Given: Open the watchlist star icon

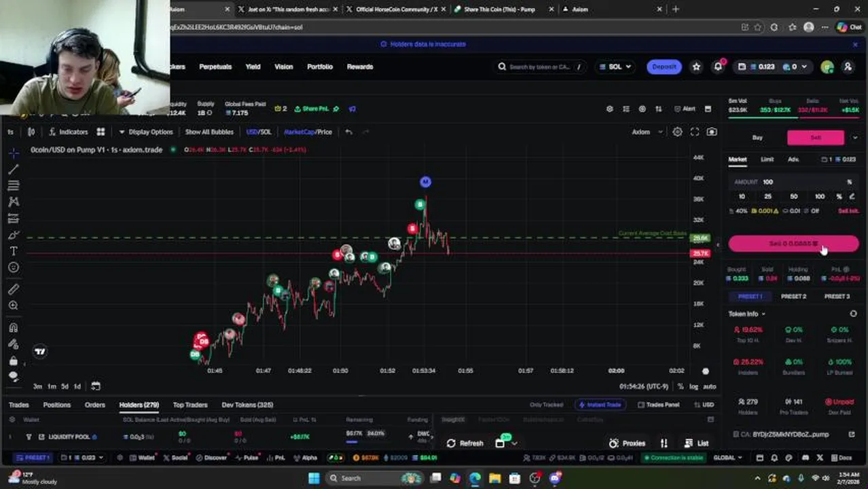Looking at the screenshot, I should (x=696, y=67).
